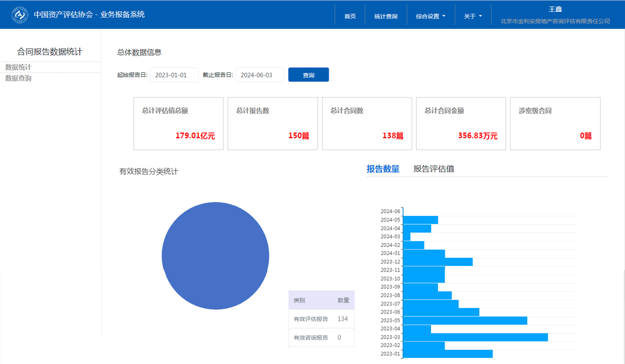
Task: Open the 统计查询 menu item
Action: click(386, 16)
